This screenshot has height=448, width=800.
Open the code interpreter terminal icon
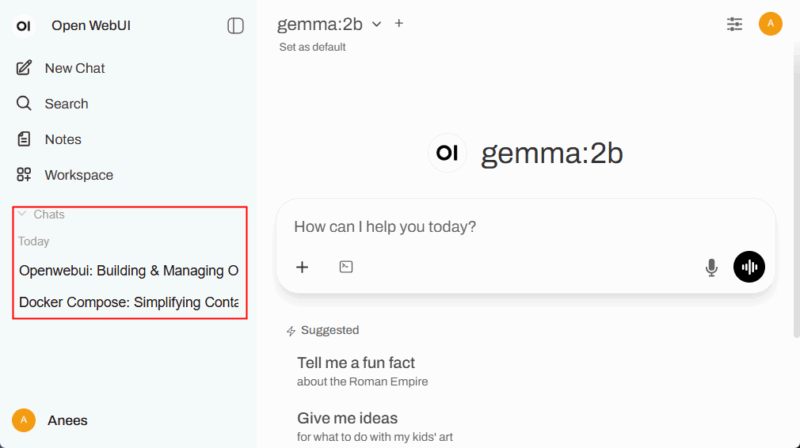(346, 267)
